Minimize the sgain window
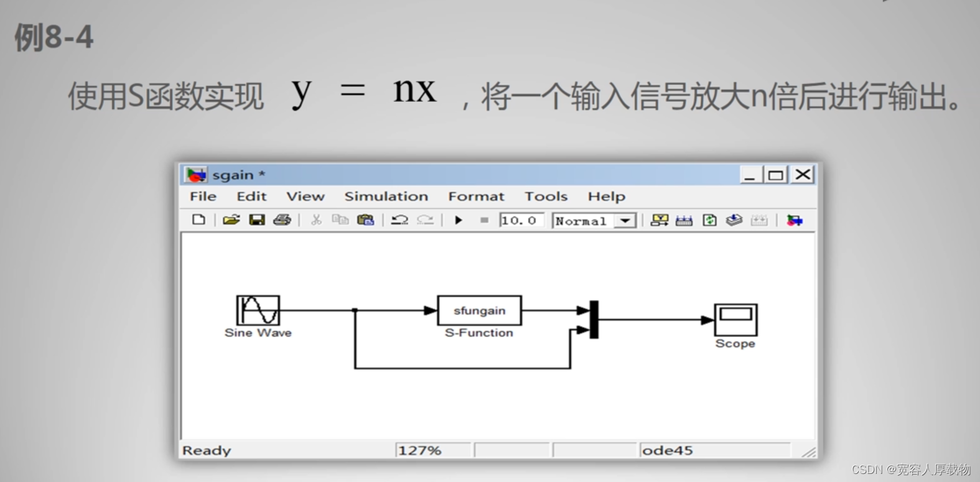Image resolution: width=980 pixels, height=482 pixels. click(x=750, y=175)
